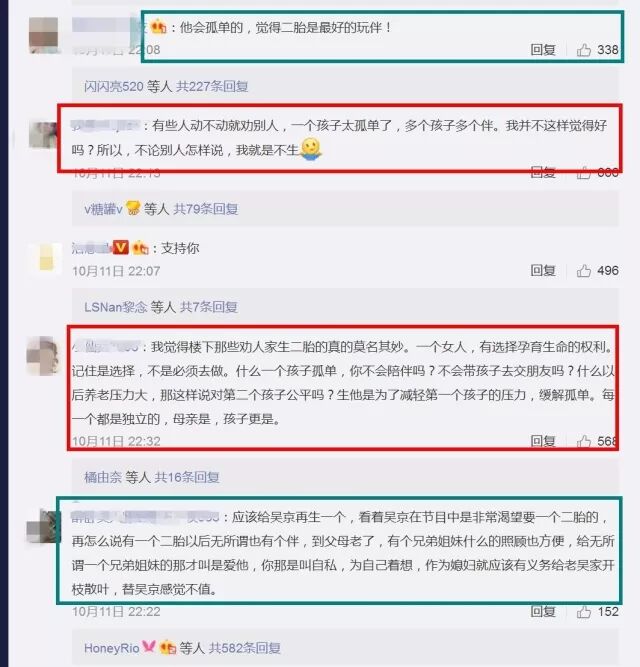Reply to the 他会孤单的 comment
The width and height of the screenshot is (640, 667).
pyautogui.click(x=543, y=50)
